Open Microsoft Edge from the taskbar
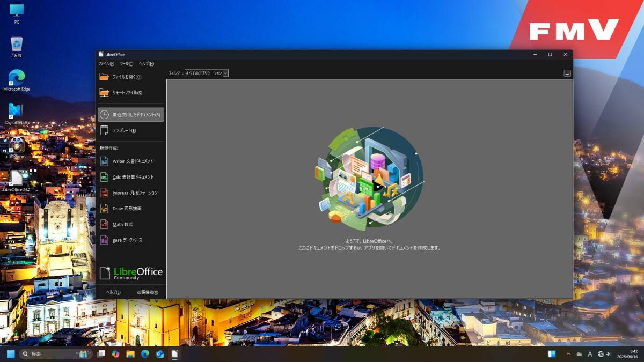644x362 pixels. [x=145, y=354]
